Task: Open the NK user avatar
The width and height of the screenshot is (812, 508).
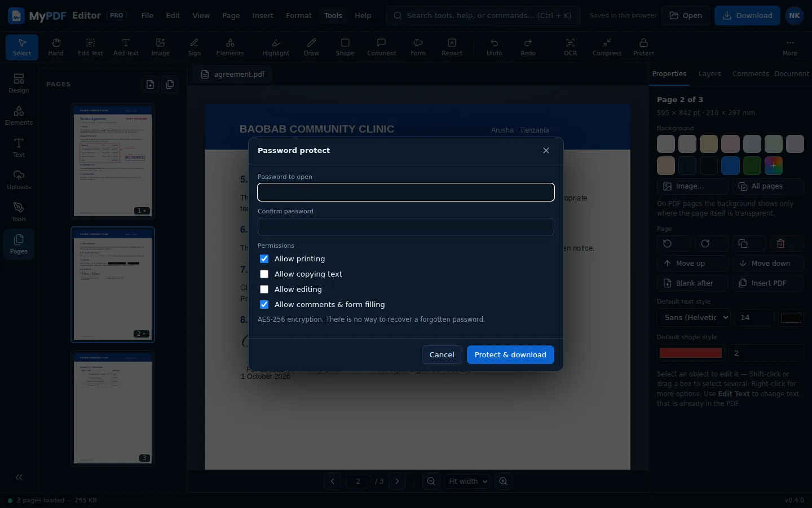Action: [795, 16]
